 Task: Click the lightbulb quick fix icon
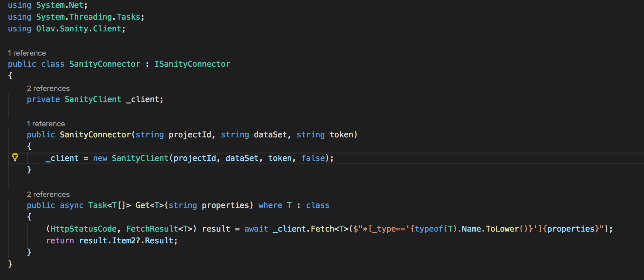coord(15,158)
